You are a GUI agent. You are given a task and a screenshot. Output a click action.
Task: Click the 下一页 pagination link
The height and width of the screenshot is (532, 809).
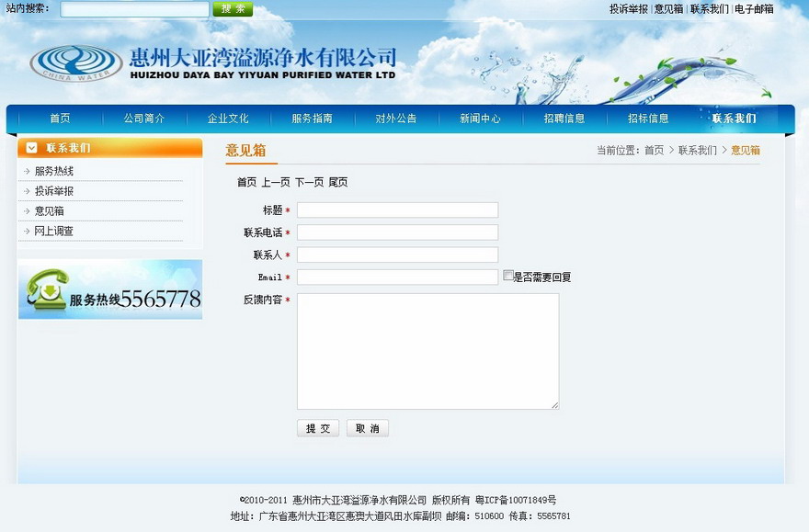point(309,182)
